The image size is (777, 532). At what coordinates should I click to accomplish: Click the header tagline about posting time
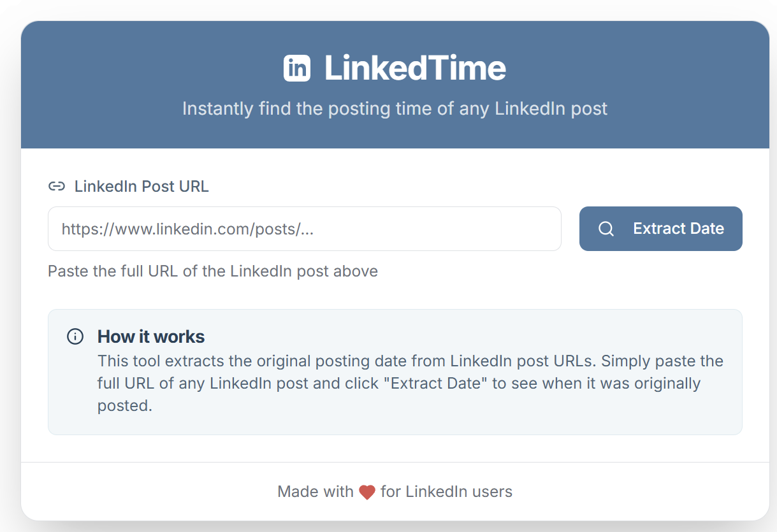[395, 108]
